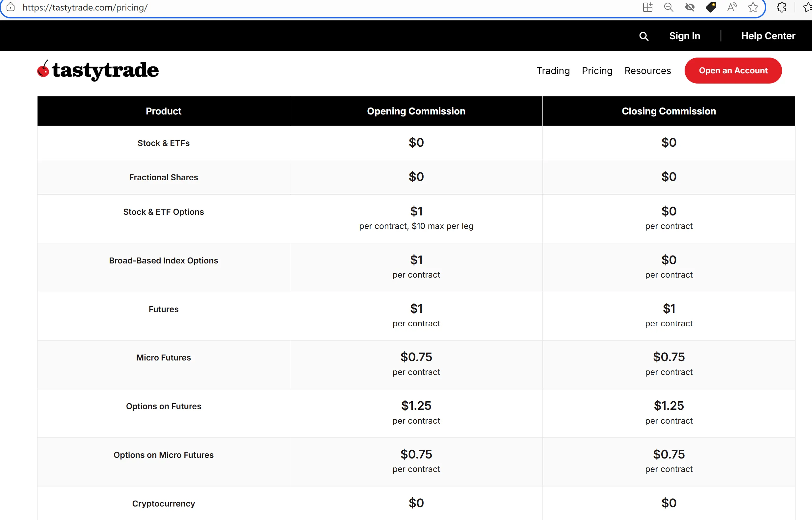Click the Stock & ETF Options row label
Image resolution: width=812 pixels, height=520 pixels.
pyautogui.click(x=164, y=212)
